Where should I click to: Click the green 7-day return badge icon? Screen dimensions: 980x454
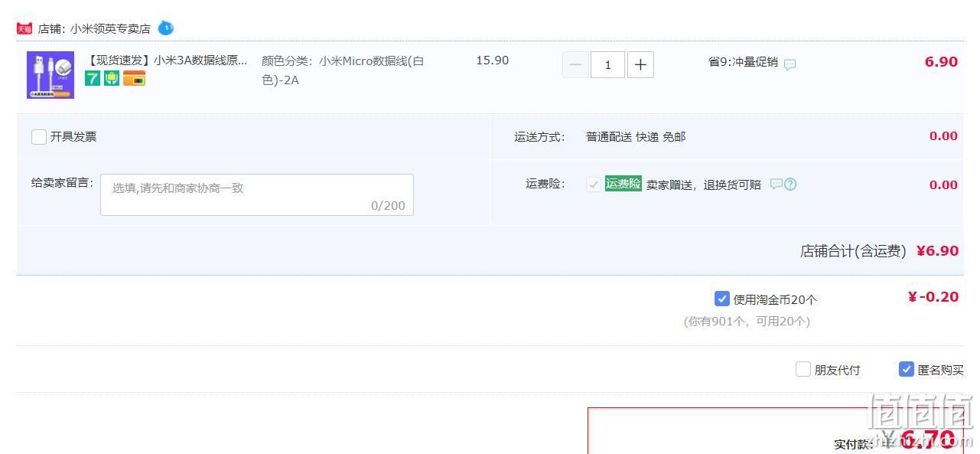pos(93,77)
